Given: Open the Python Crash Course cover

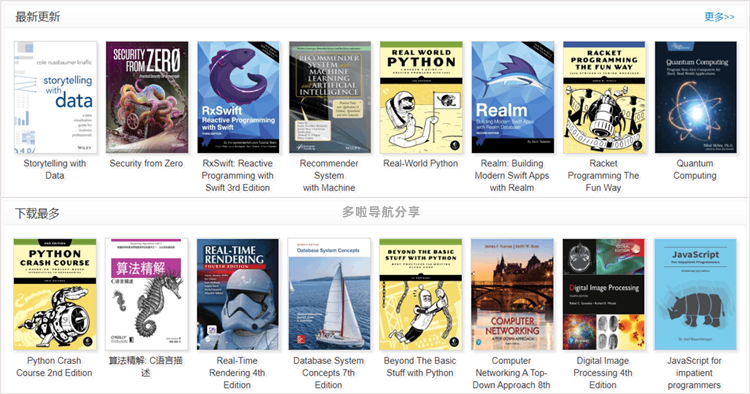Looking at the screenshot, I should [55, 294].
